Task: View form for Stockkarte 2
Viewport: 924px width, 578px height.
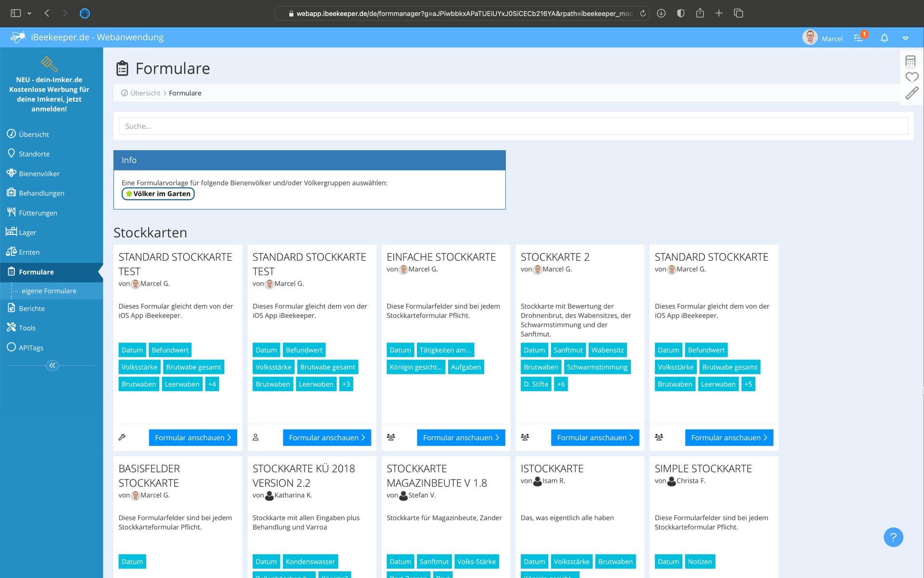Action: [595, 437]
